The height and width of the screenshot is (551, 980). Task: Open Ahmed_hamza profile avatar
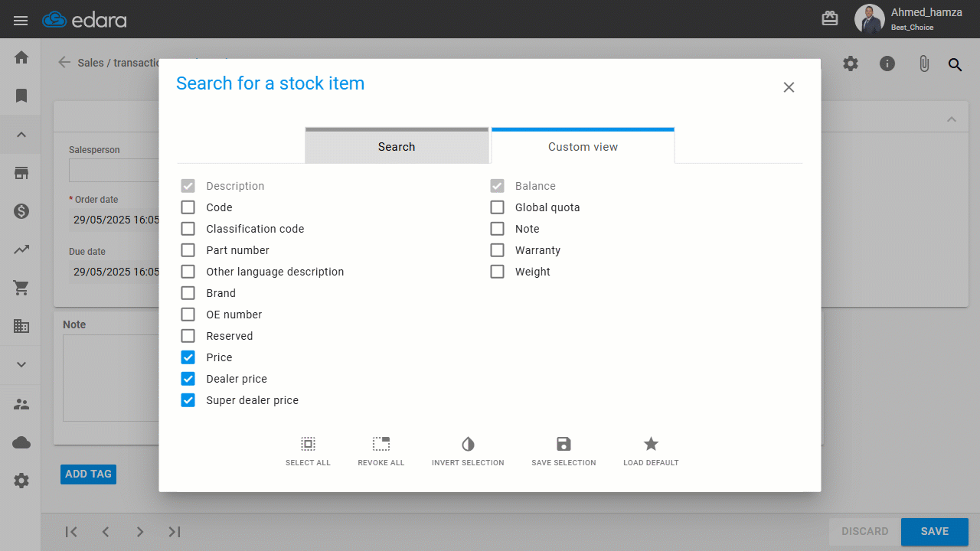pos(869,19)
